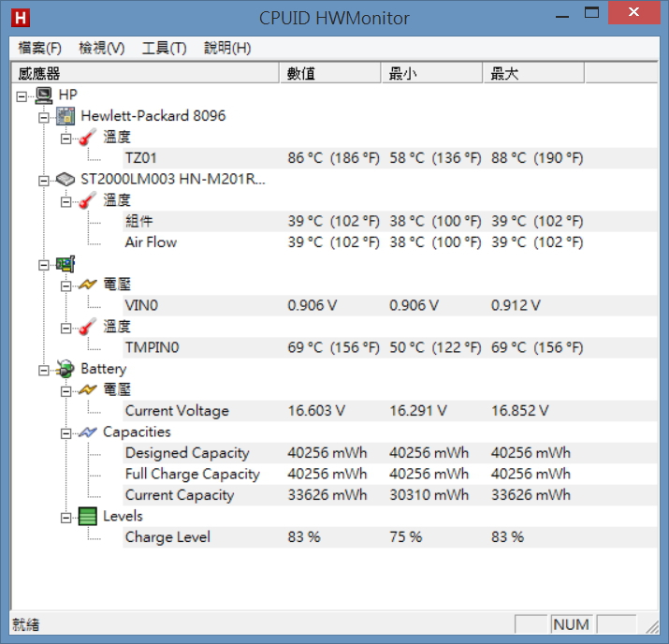
Task: Click the Hewlett-Packard 8096 motherboard icon
Action: (x=65, y=116)
